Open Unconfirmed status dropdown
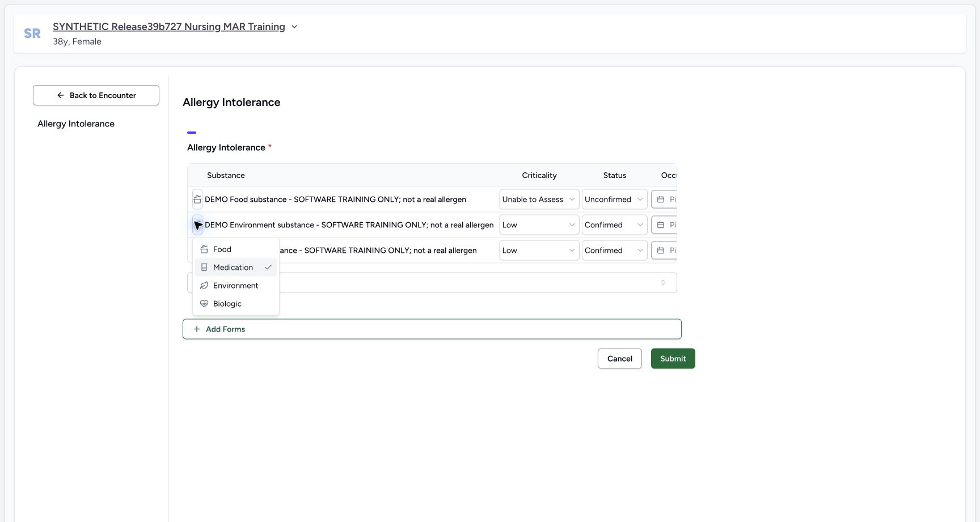Screen dimensions: 980x522 [x=614, y=200]
